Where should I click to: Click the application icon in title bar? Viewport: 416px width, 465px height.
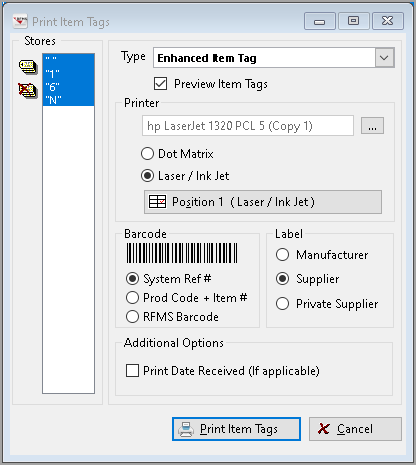[x=20, y=21]
